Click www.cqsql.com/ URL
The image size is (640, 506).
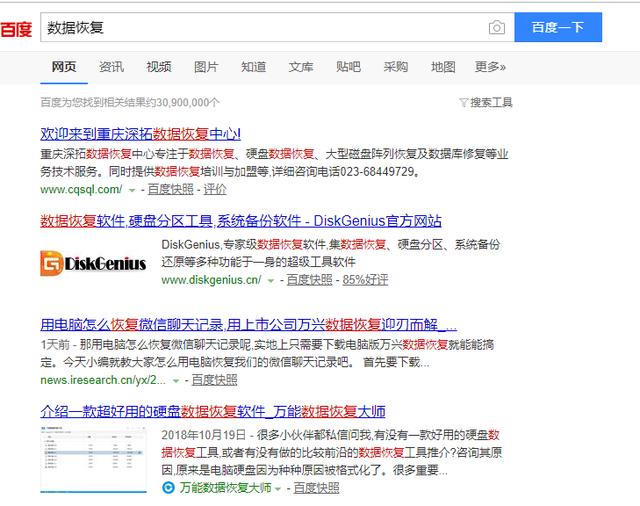81,189
